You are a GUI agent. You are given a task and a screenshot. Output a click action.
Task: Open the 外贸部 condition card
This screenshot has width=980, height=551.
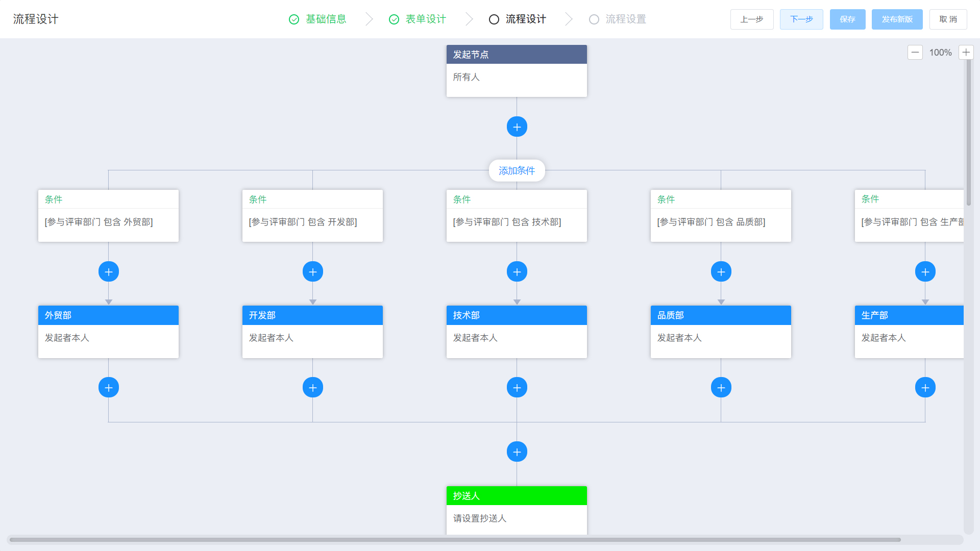(x=108, y=216)
